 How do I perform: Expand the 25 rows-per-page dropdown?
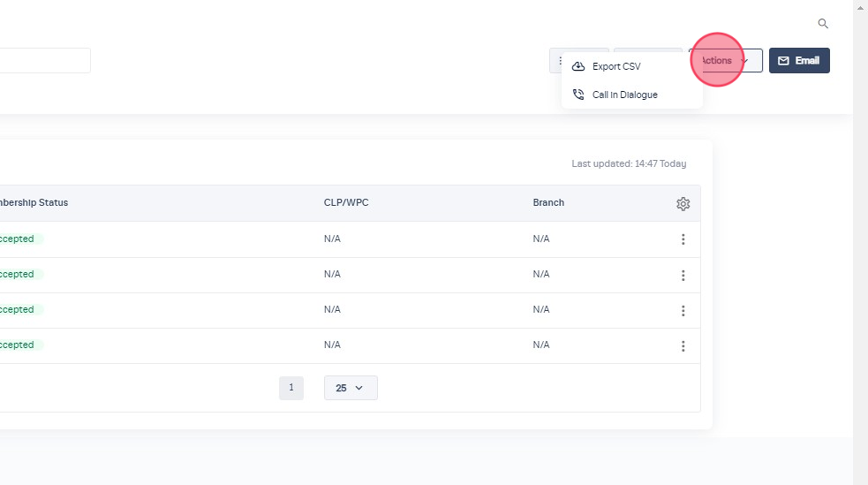coord(351,388)
